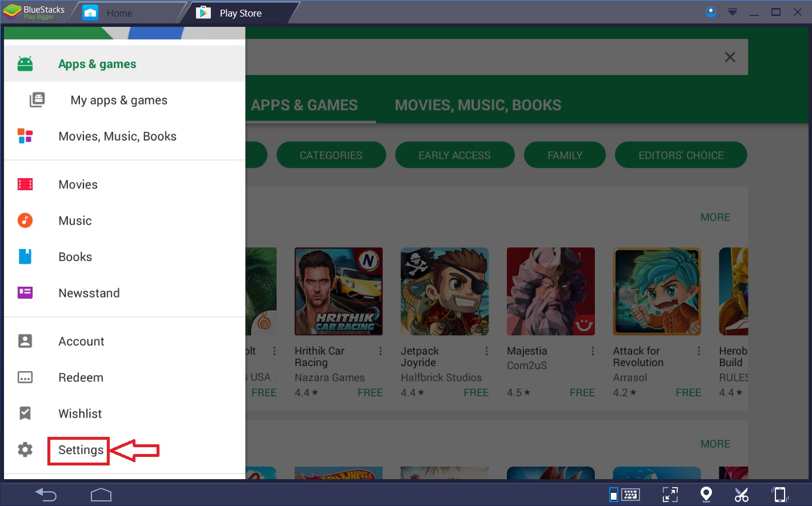Click the Redeem code icon
This screenshot has width=812, height=506.
(x=25, y=378)
